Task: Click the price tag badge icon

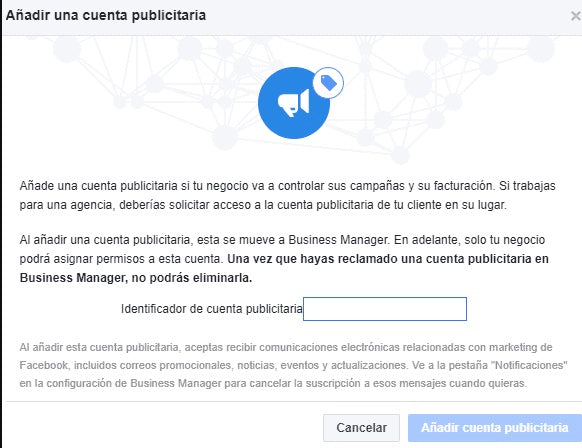Action: (x=328, y=83)
